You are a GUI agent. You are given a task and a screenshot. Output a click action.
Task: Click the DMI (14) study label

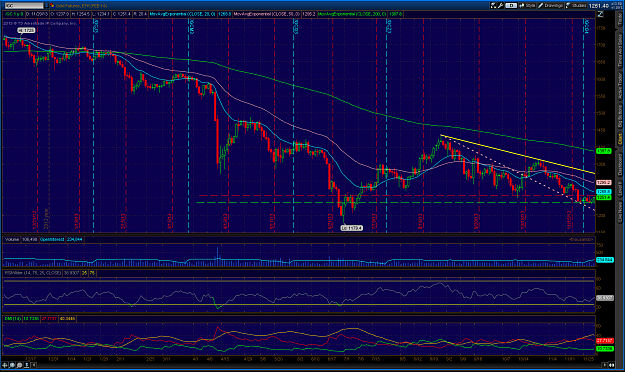(12, 319)
